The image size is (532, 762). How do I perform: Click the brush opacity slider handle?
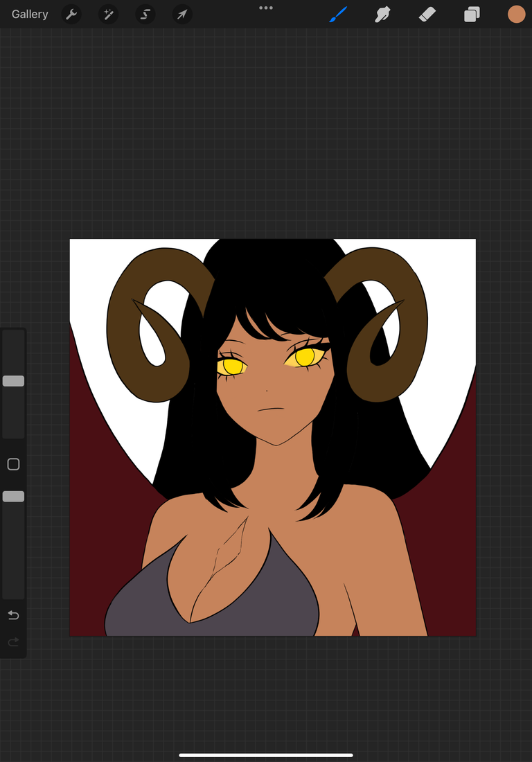point(14,496)
